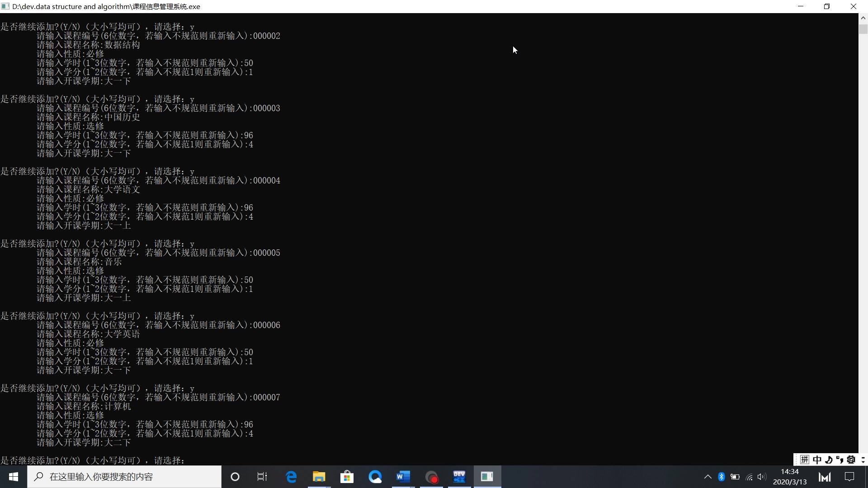This screenshot has height=488, width=868.
Task: Toggle the IME punctuation mode icon
Action: click(840, 460)
